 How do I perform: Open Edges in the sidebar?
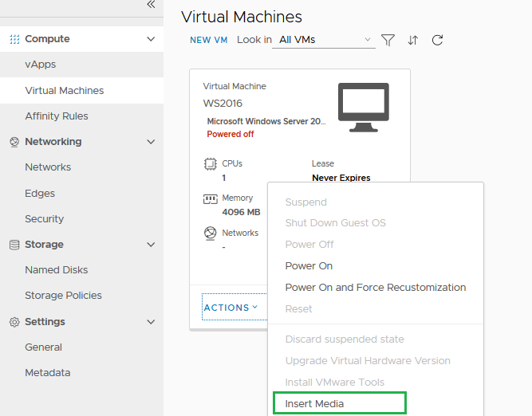[x=40, y=193]
